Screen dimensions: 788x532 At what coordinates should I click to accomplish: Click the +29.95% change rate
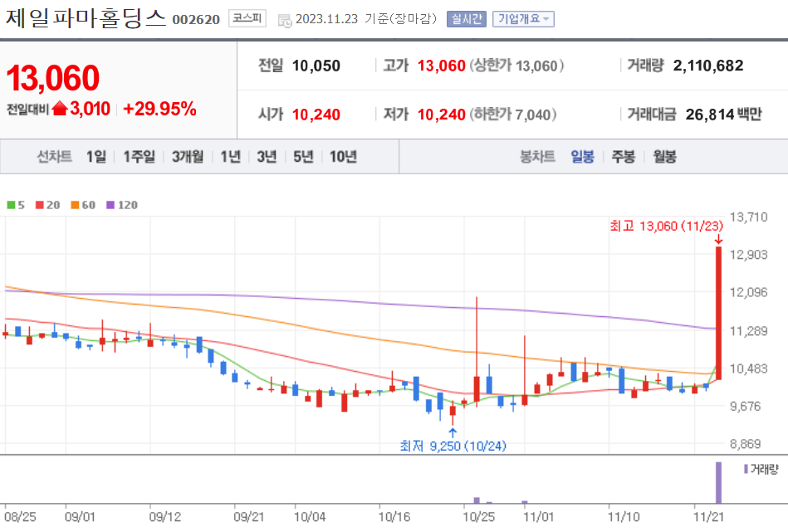(159, 109)
